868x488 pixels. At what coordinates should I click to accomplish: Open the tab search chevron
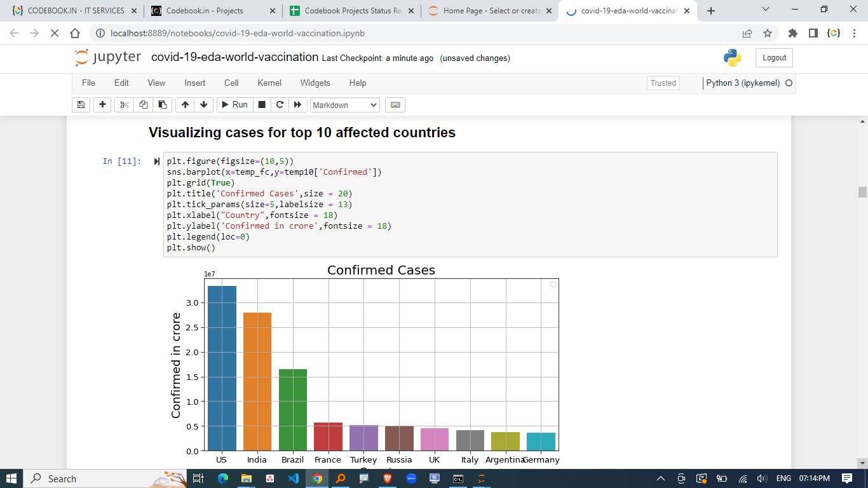coord(765,10)
